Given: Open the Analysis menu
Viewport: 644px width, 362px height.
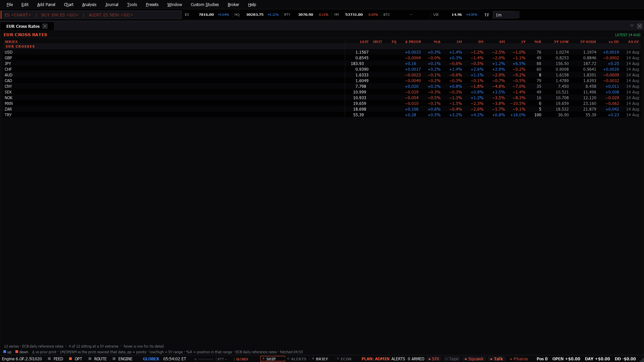Looking at the screenshot, I should [89, 4].
